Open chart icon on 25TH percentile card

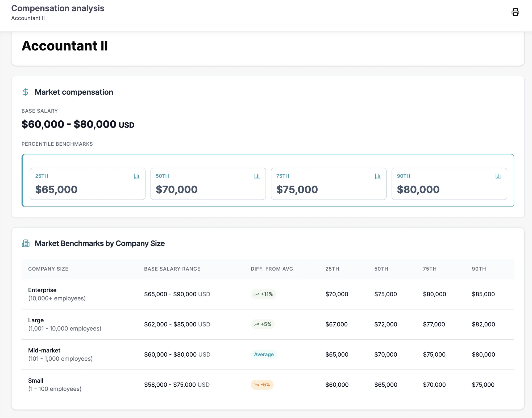point(137,176)
